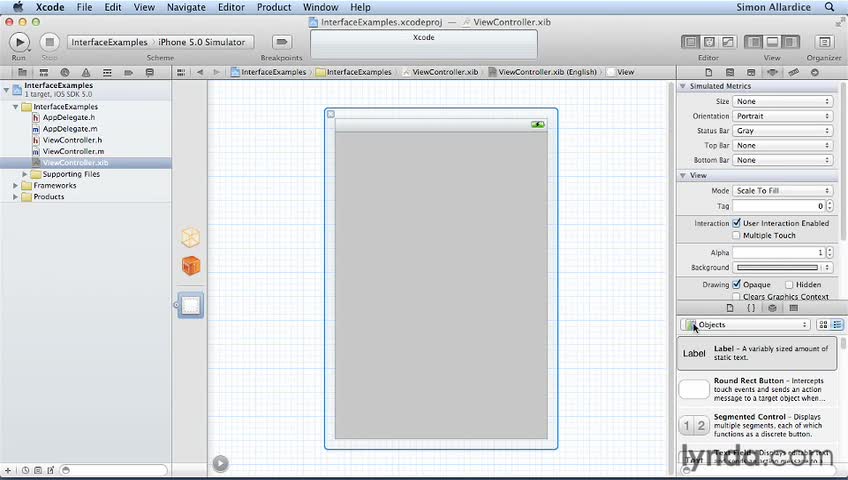Select the Standard editor button
848x480 pixels.
[x=690, y=42]
